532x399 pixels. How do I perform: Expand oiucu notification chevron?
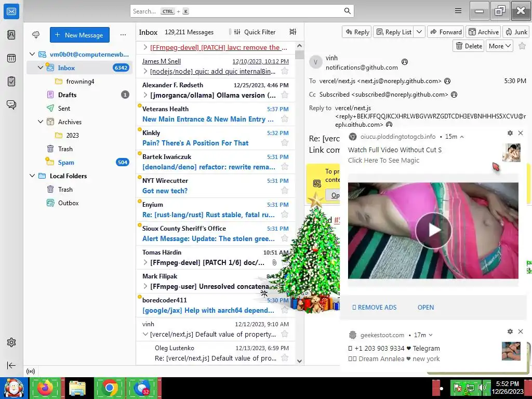tap(462, 137)
